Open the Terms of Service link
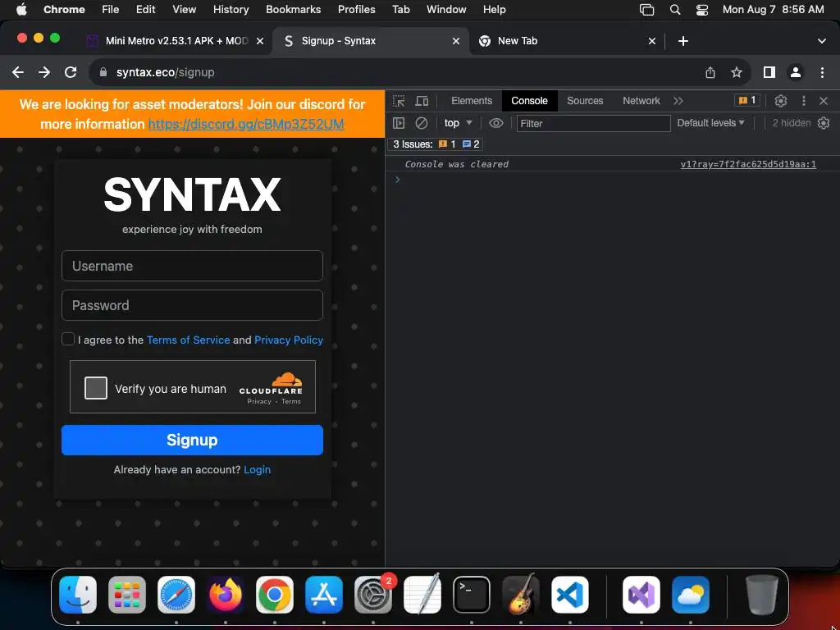This screenshot has height=630, width=840. point(188,340)
